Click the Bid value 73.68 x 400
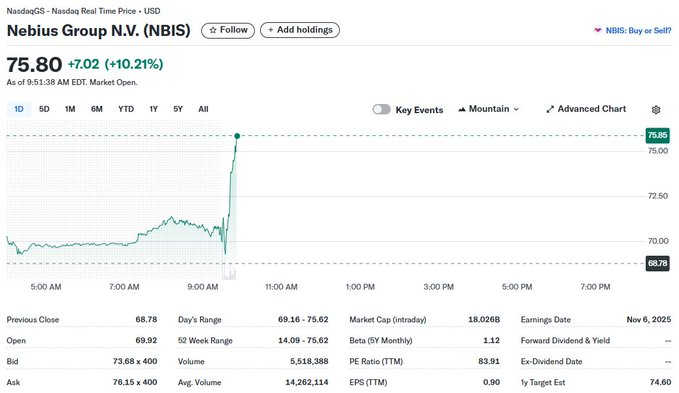This screenshot has width=679, height=393. [135, 361]
